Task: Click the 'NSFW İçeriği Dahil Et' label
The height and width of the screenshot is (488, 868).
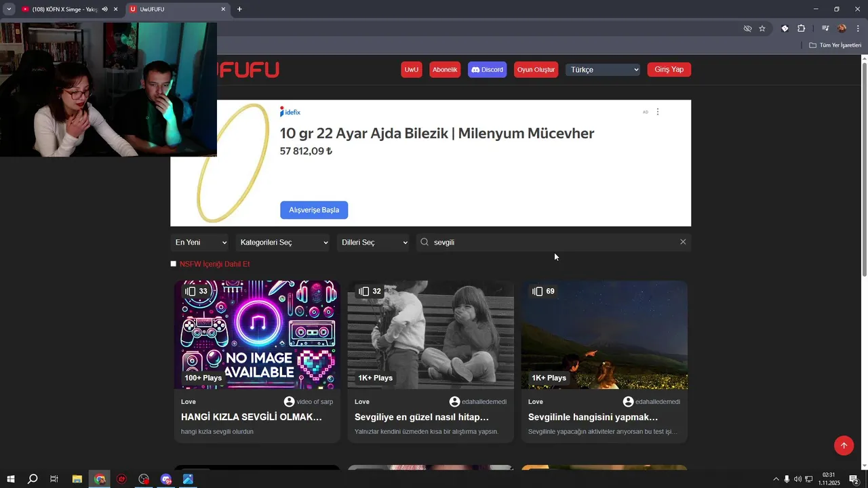Action: 214,264
